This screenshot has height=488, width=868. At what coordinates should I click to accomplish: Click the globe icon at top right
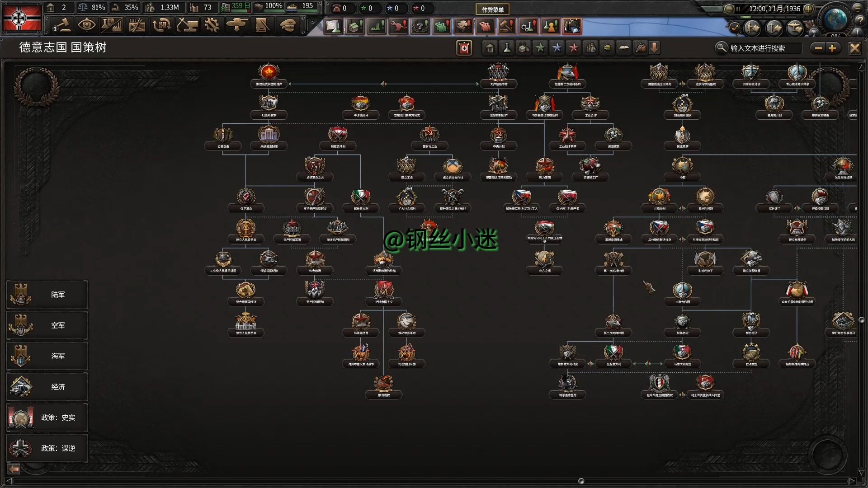[x=835, y=19]
